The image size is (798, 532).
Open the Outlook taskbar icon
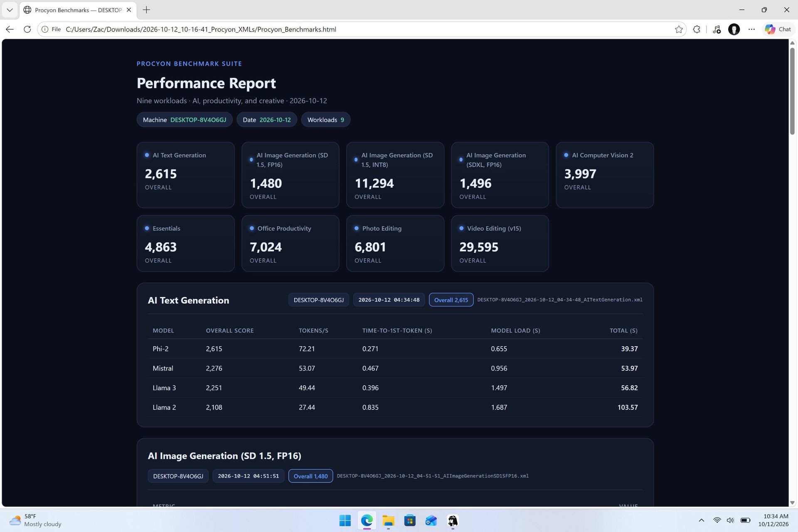point(431,520)
